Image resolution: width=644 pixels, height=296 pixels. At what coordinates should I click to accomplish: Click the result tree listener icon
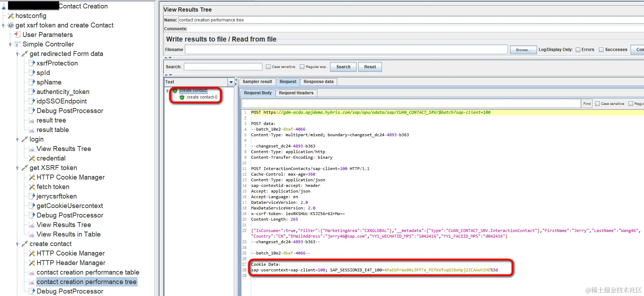(32, 120)
